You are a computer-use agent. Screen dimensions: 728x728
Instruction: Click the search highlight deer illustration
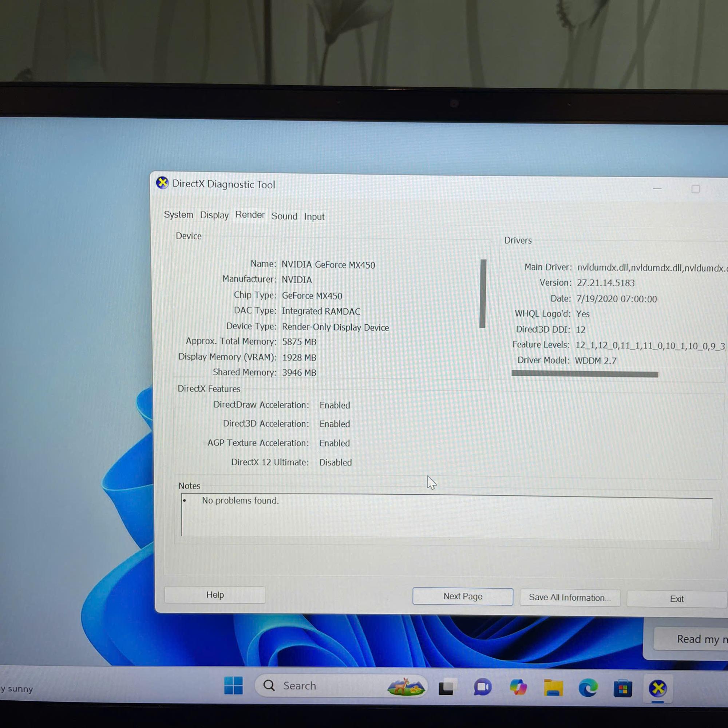[406, 686]
